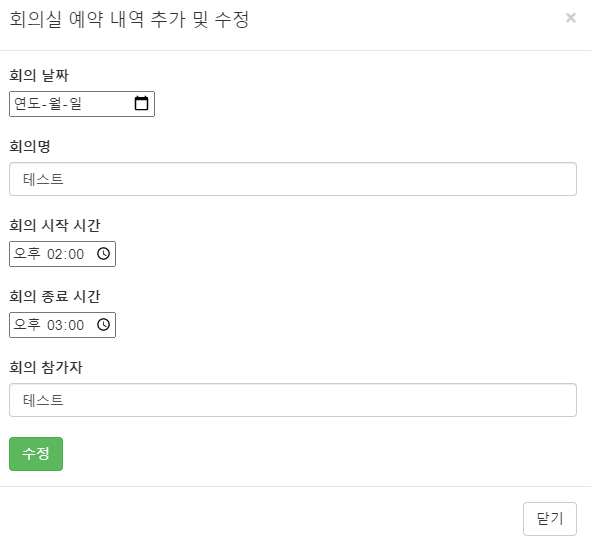The width and height of the screenshot is (591, 544).
Task: Select the hour 02 in start time
Action: click(55, 254)
